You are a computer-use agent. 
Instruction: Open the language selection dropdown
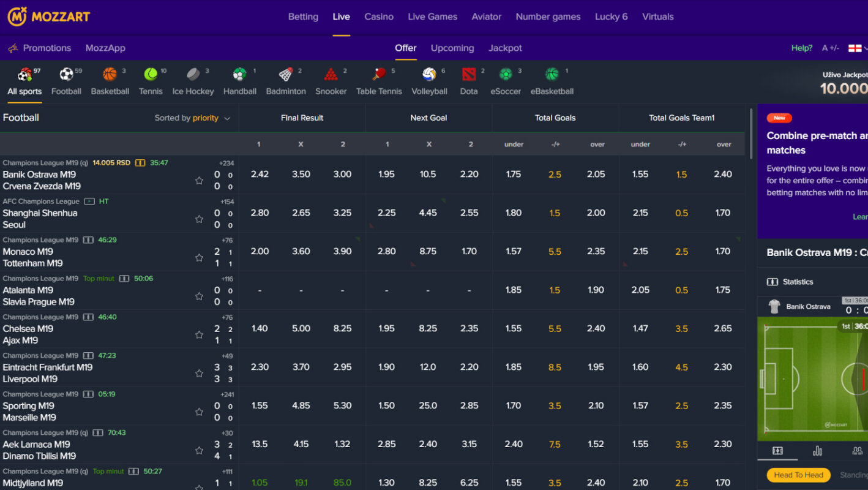tap(856, 47)
